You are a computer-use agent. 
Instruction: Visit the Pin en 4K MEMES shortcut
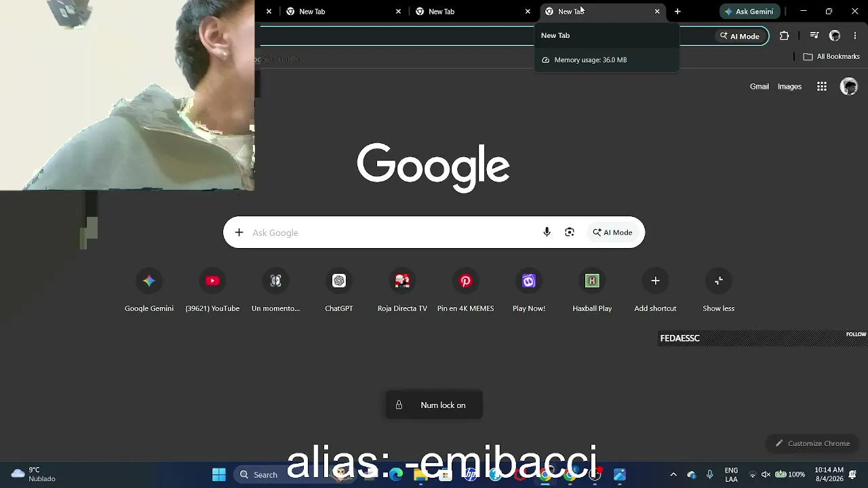point(465,290)
